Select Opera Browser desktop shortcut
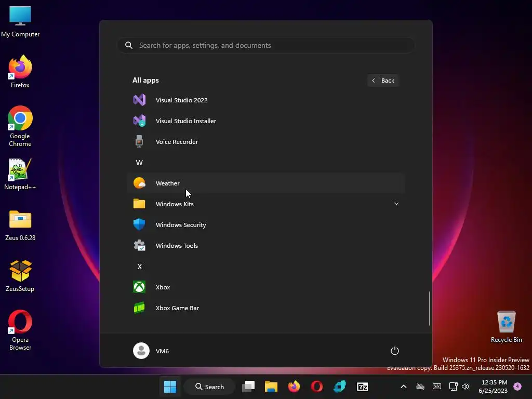This screenshot has width=532, height=399. point(20,330)
